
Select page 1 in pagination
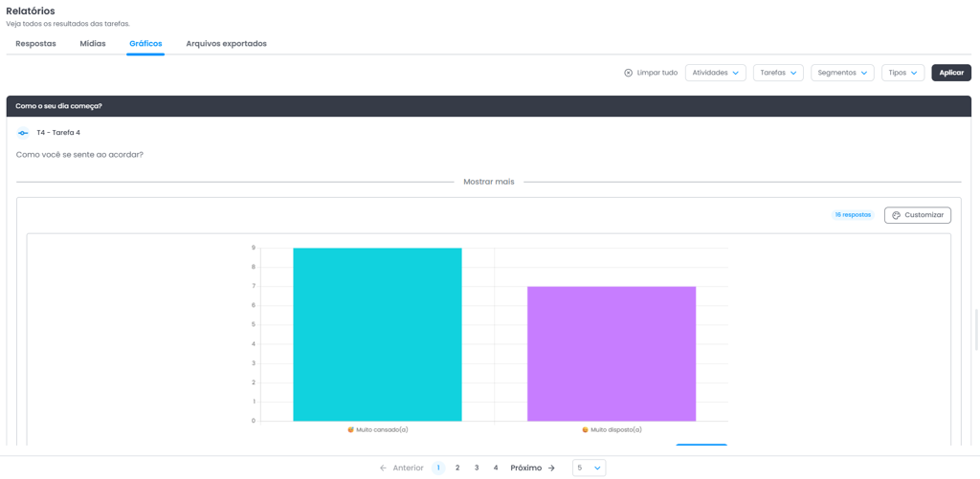coord(438,468)
